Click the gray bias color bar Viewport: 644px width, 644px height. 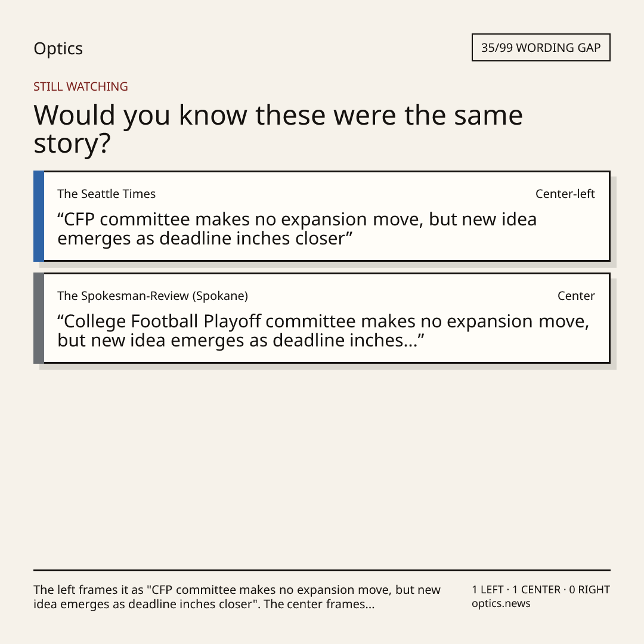[39, 318]
